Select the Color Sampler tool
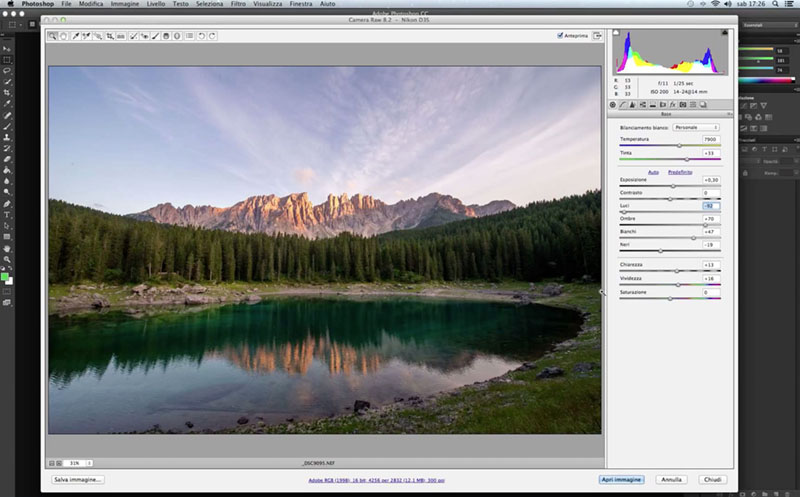The width and height of the screenshot is (800, 497). (87, 36)
